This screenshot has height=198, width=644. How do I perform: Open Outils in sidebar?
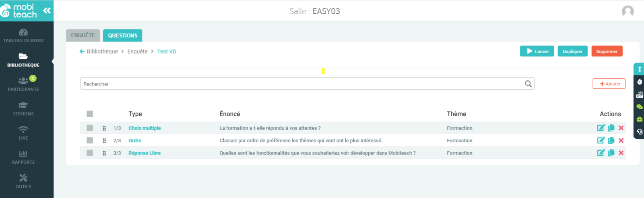(23, 181)
